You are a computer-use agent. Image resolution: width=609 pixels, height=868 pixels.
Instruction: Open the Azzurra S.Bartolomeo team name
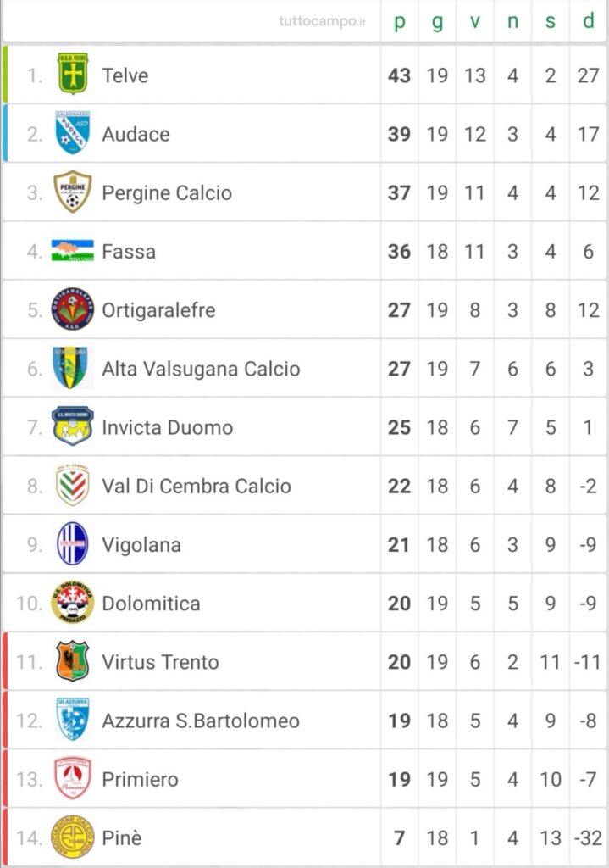(201, 721)
